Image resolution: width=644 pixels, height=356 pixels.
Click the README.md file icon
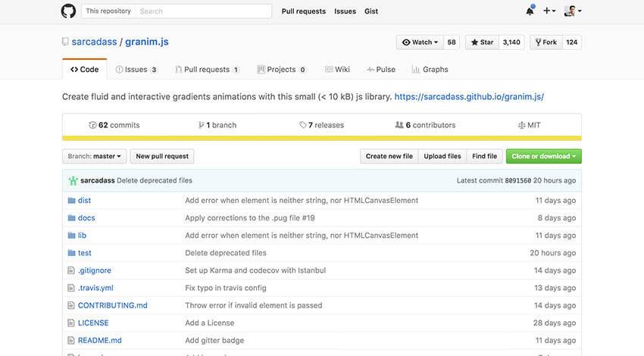pyautogui.click(x=71, y=340)
